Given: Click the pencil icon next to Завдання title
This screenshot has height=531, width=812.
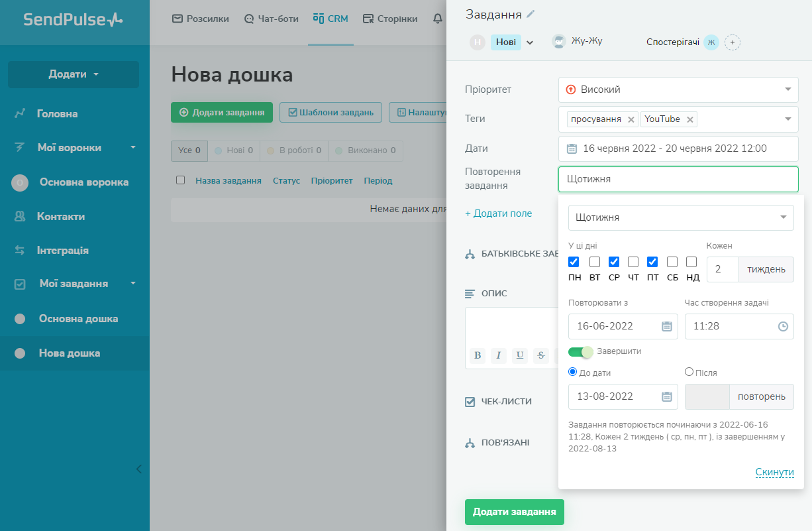Looking at the screenshot, I should click(x=531, y=14).
